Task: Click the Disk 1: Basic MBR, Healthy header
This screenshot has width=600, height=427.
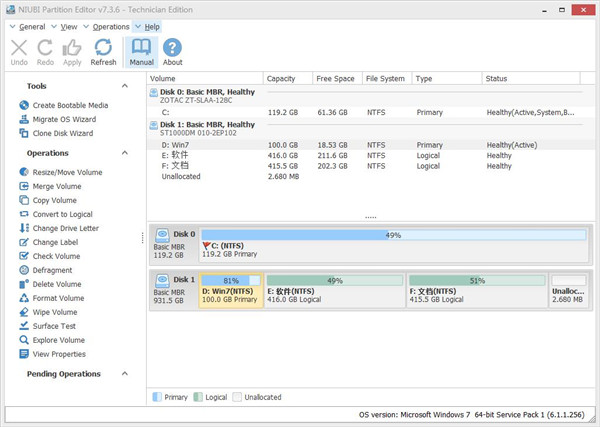Action: 207,124
